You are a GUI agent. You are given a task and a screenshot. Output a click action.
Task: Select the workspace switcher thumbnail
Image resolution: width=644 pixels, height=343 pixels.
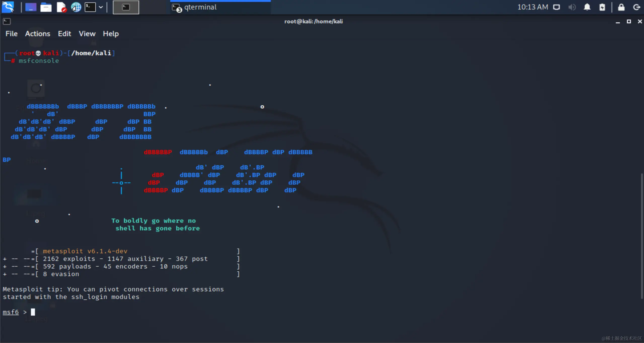126,7
